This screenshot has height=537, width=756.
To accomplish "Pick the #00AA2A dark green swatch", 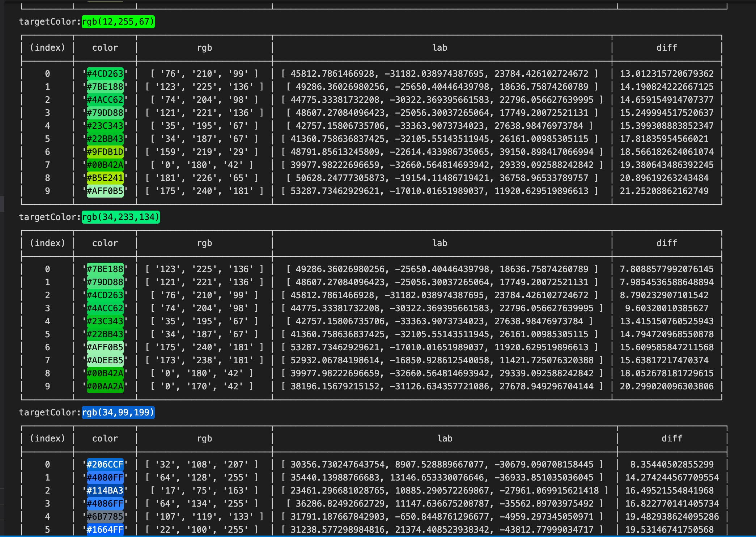I will (x=105, y=386).
